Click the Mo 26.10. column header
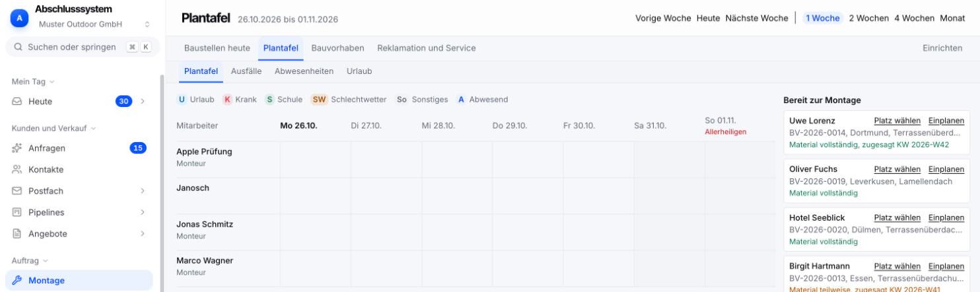The image size is (980, 292). coord(299,126)
